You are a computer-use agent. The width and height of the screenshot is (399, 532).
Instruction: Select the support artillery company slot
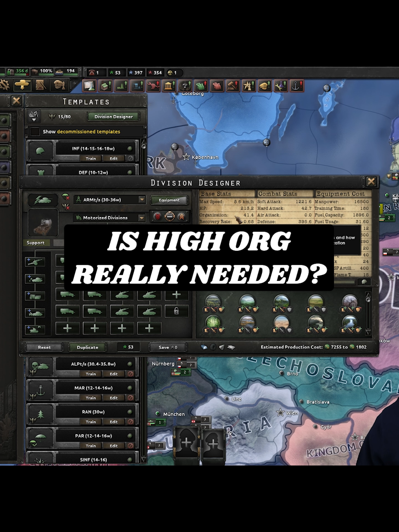[35, 262]
